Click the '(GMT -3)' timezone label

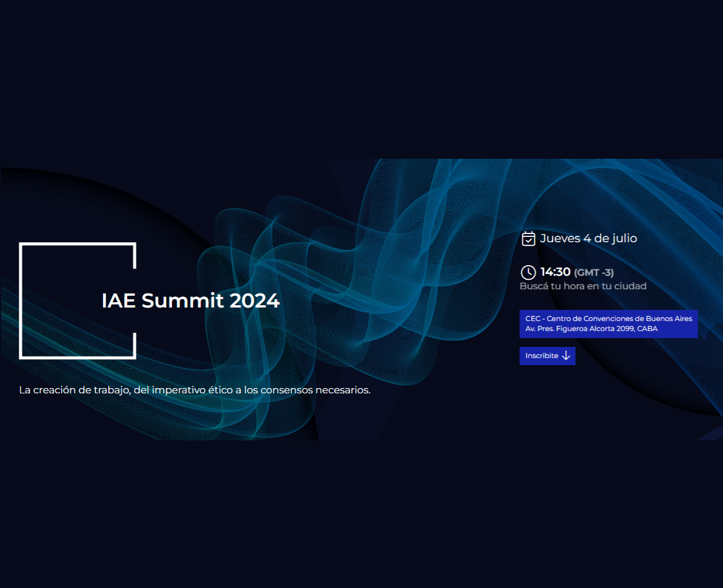pyautogui.click(x=594, y=273)
